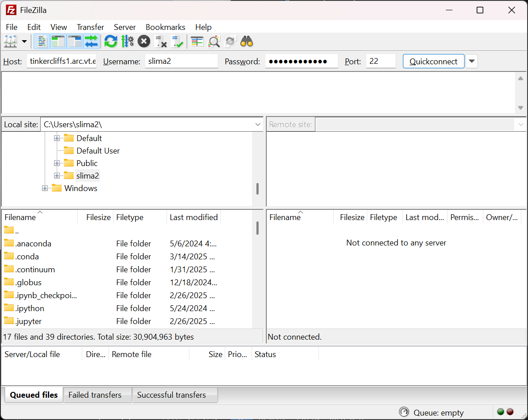Select the slima2 folder in tree
The width and height of the screenshot is (528, 420).
pyautogui.click(x=88, y=176)
